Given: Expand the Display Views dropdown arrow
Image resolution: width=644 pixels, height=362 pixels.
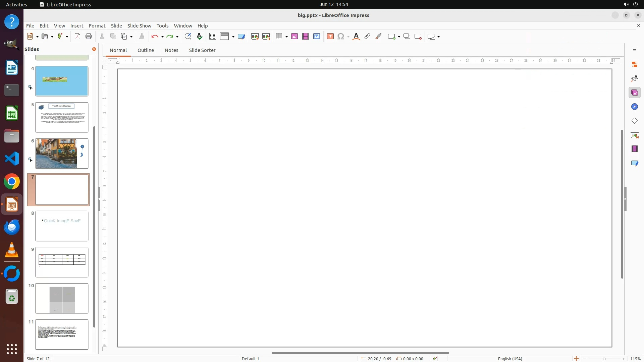Looking at the screenshot, I should point(233,37).
